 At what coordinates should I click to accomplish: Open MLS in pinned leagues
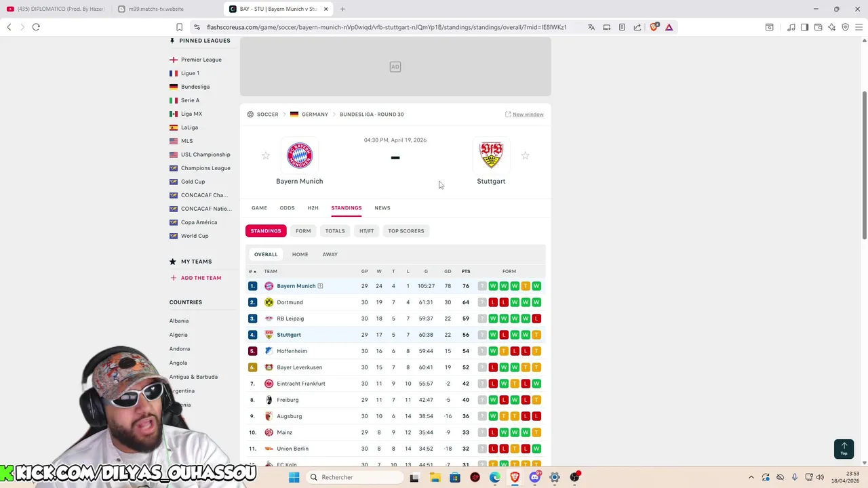pyautogui.click(x=186, y=141)
